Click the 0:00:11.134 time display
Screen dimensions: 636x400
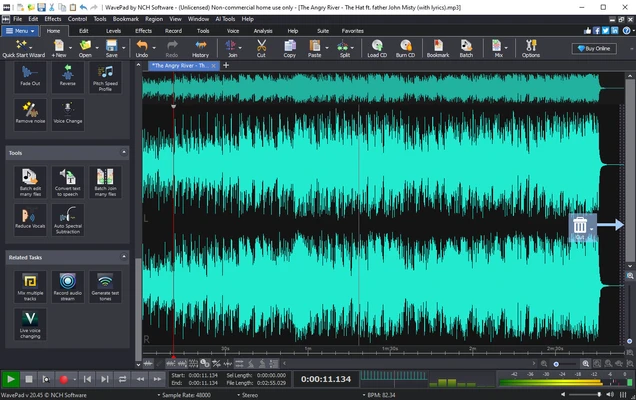[326, 379]
